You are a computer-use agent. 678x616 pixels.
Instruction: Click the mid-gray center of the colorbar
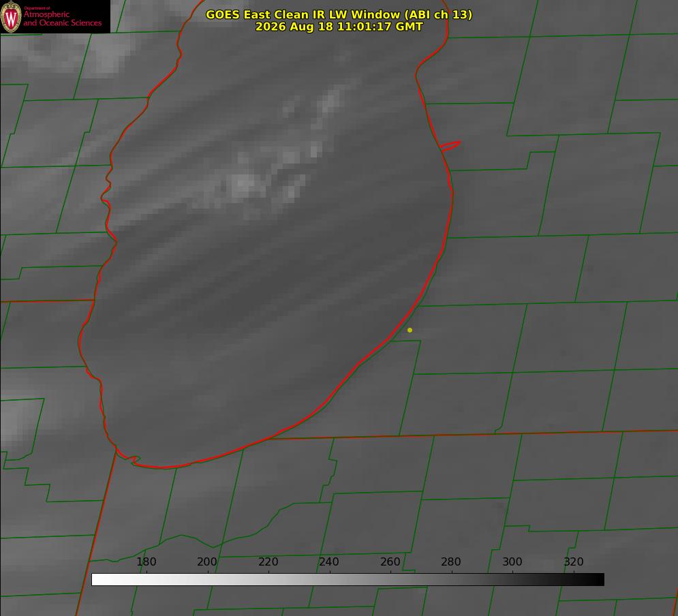pos(348,580)
